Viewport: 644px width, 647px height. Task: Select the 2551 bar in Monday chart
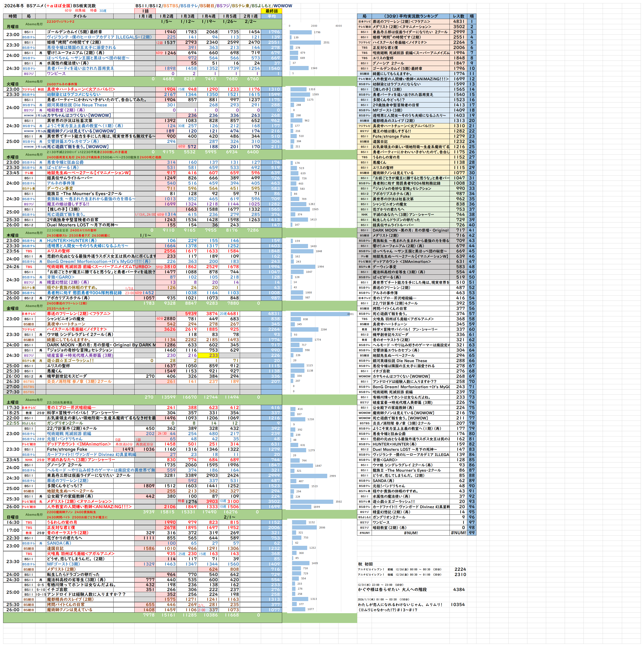coord(306,43)
